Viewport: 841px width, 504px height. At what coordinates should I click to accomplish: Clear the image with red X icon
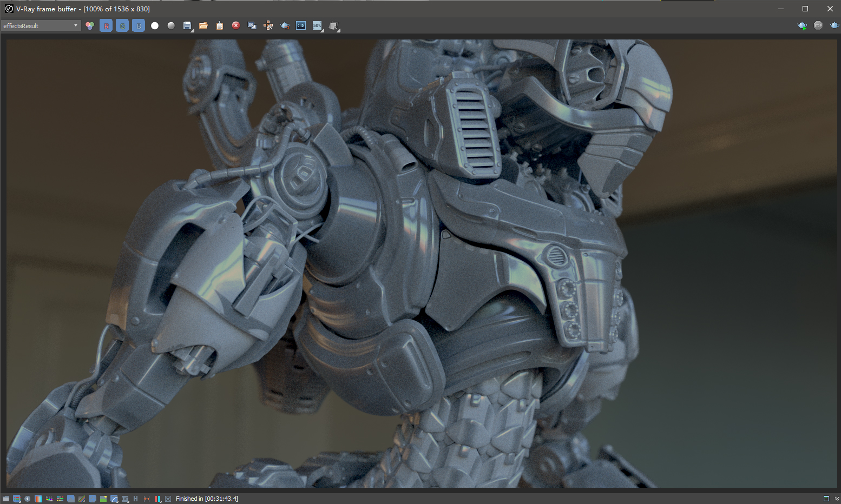click(236, 25)
